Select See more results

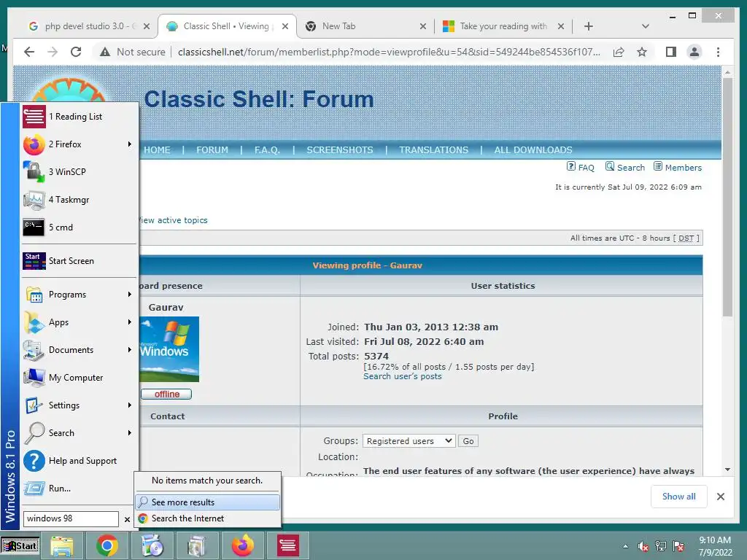click(x=207, y=502)
